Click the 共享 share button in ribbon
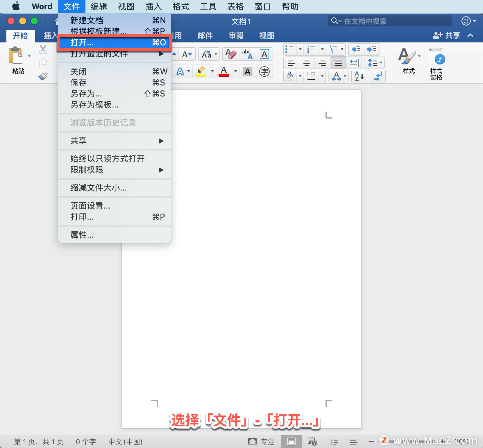This screenshot has width=483, height=448. [447, 35]
